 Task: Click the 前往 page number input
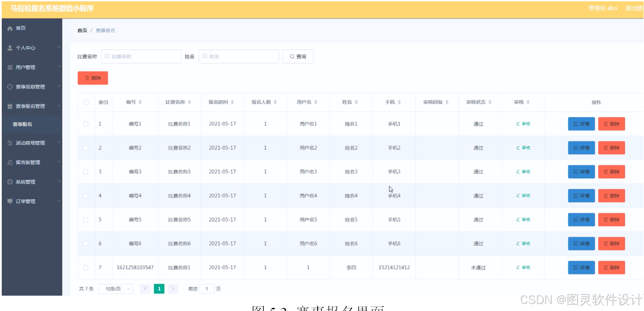click(x=207, y=289)
